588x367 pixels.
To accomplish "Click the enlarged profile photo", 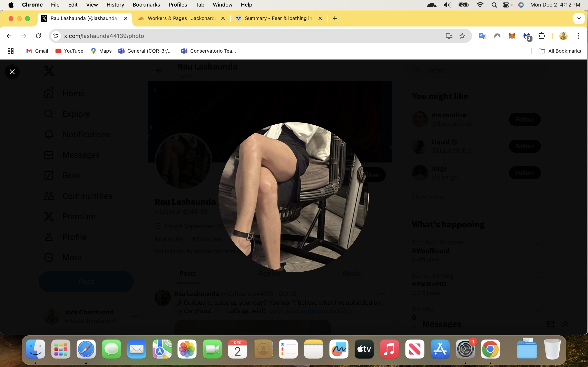I will click(x=294, y=197).
